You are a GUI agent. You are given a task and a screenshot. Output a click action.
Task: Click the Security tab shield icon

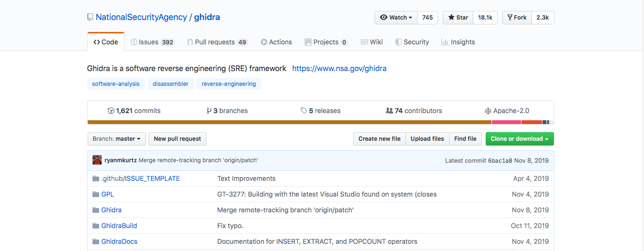(x=399, y=42)
